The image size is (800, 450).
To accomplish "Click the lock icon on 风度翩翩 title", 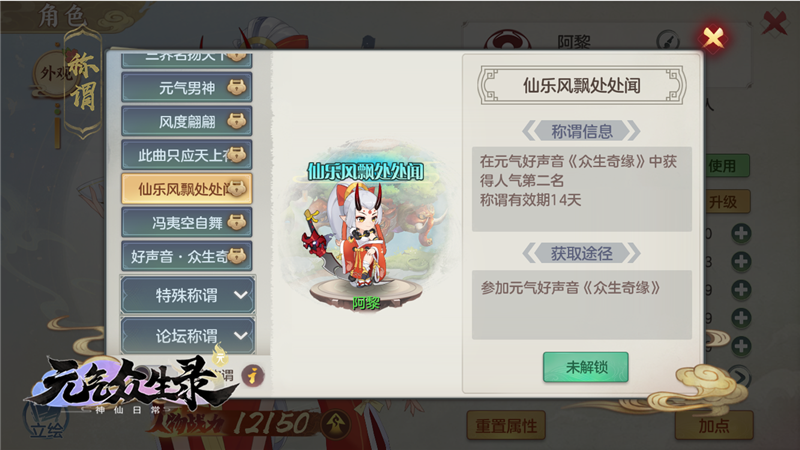I will click(x=237, y=121).
